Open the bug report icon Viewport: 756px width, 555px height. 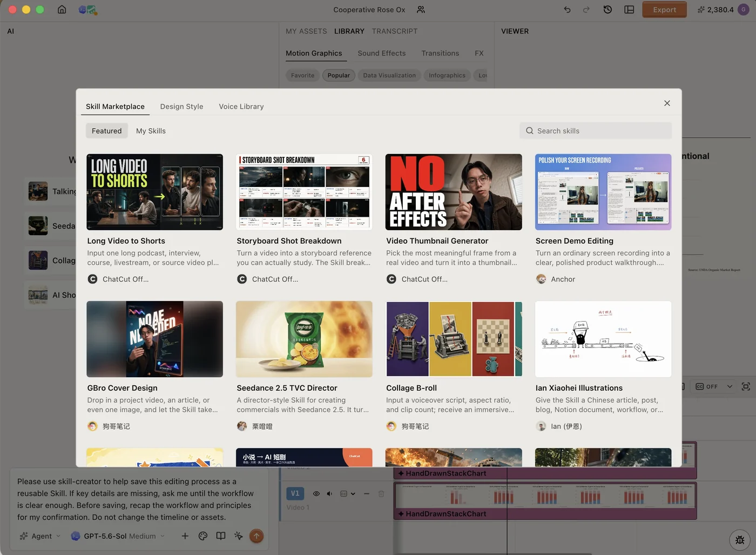point(740,540)
